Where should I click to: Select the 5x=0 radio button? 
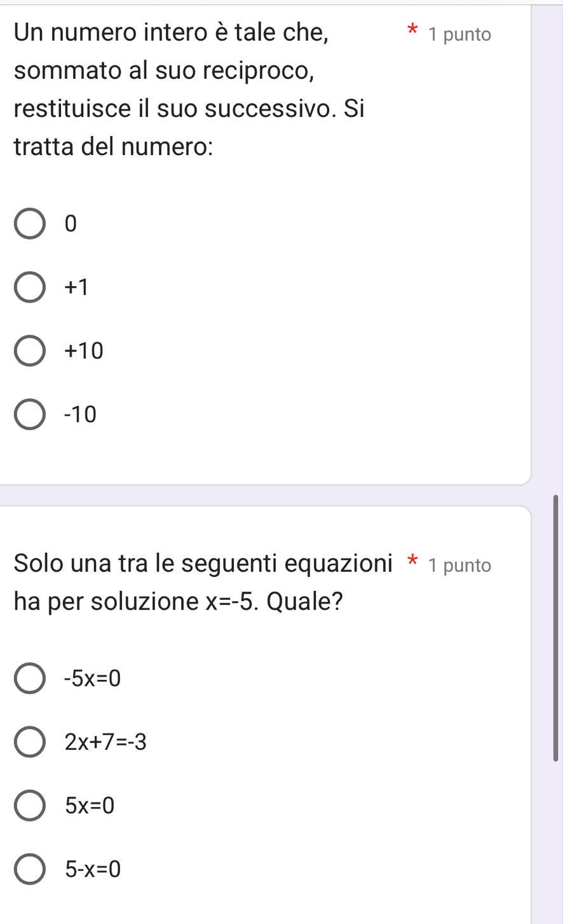click(x=30, y=806)
